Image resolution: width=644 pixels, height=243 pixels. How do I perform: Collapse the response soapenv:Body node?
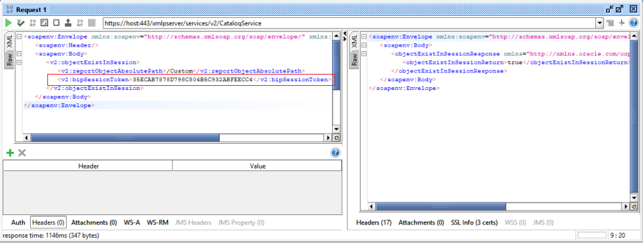pyautogui.click(x=364, y=45)
